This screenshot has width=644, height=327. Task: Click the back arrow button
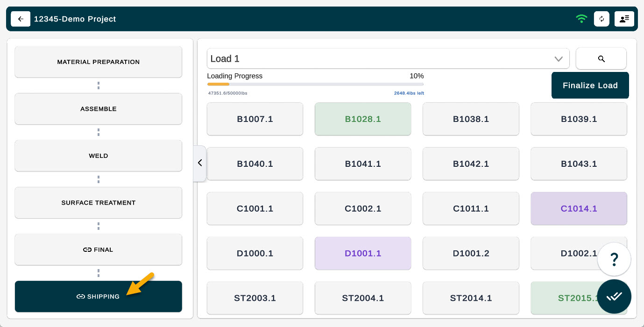(x=21, y=19)
